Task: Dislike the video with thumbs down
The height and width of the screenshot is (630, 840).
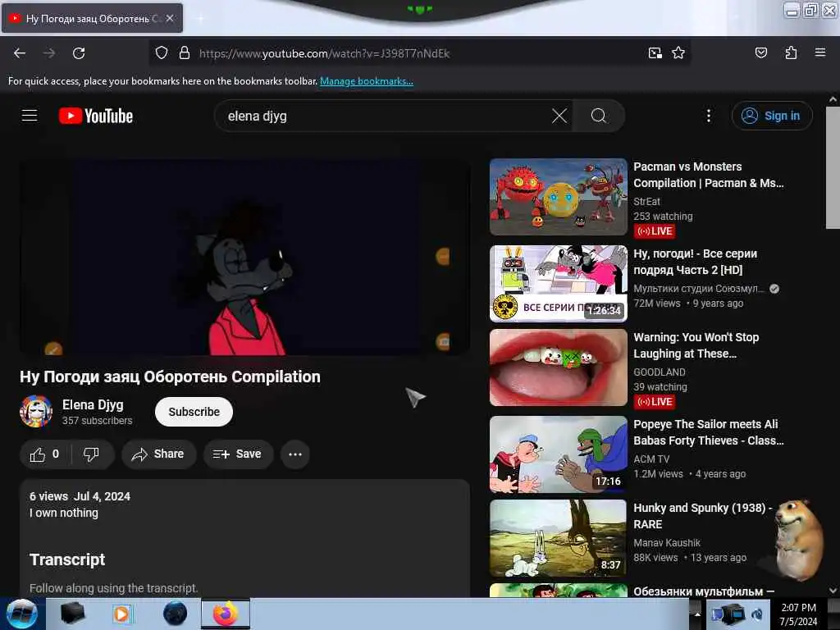Action: coord(92,454)
